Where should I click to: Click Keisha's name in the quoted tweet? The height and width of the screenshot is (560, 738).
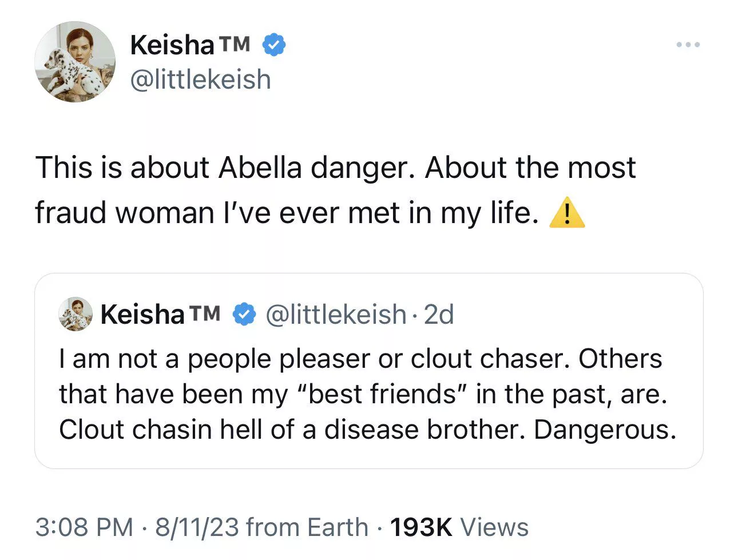[141, 313]
